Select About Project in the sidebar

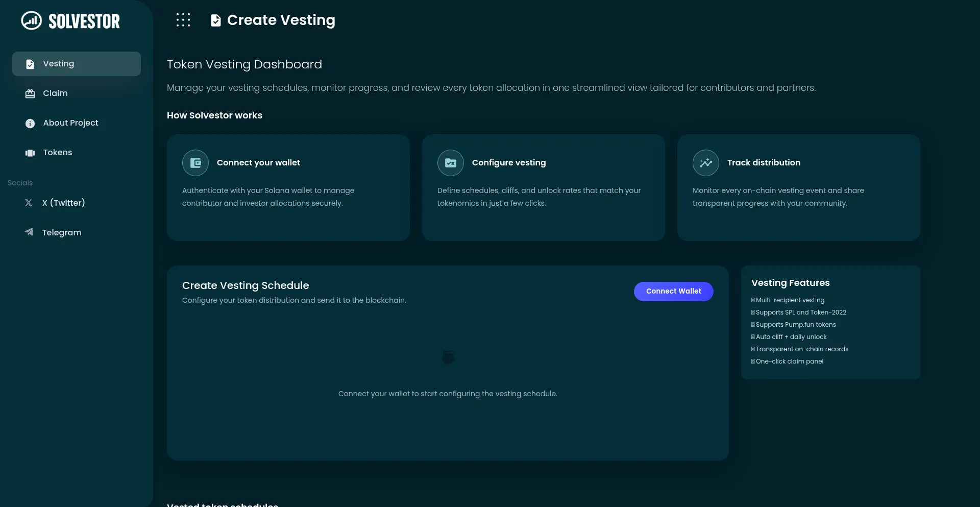70,123
